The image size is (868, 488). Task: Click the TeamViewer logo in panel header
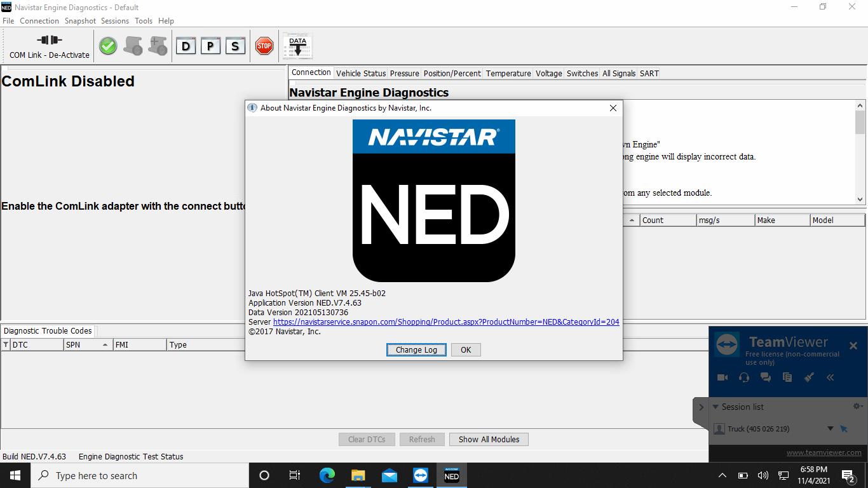(727, 345)
